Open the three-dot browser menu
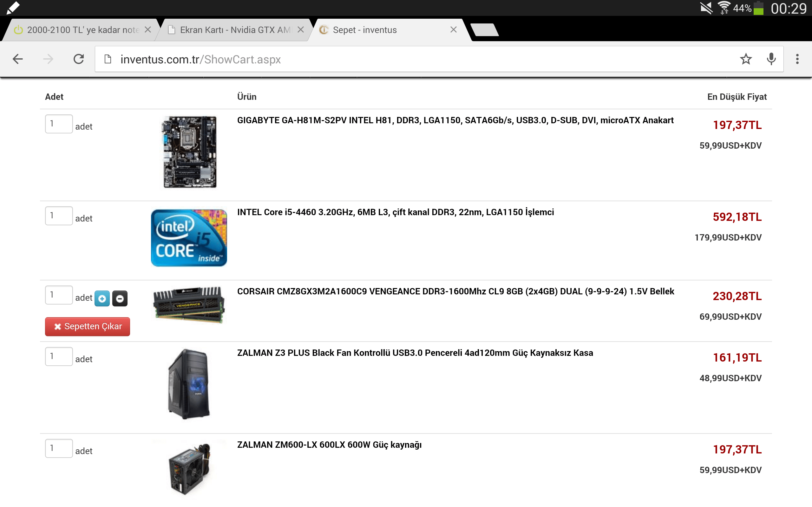The height and width of the screenshot is (507, 812). [x=797, y=59]
